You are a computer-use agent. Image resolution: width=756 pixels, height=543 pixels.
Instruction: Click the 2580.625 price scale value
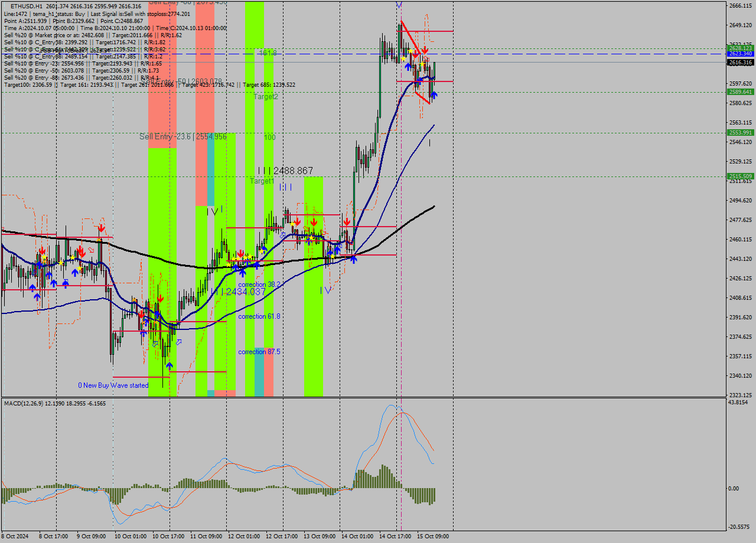(x=741, y=103)
